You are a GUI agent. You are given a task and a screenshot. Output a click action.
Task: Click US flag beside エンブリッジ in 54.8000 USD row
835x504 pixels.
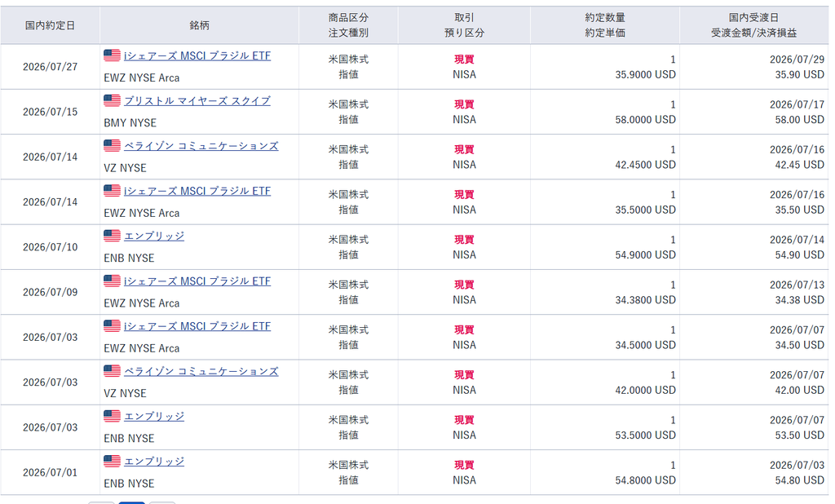pyautogui.click(x=112, y=461)
